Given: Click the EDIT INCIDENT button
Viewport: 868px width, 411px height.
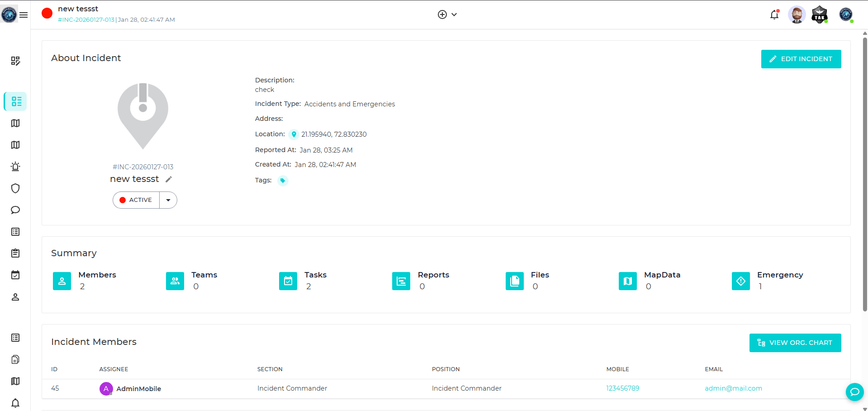Looking at the screenshot, I should point(801,59).
